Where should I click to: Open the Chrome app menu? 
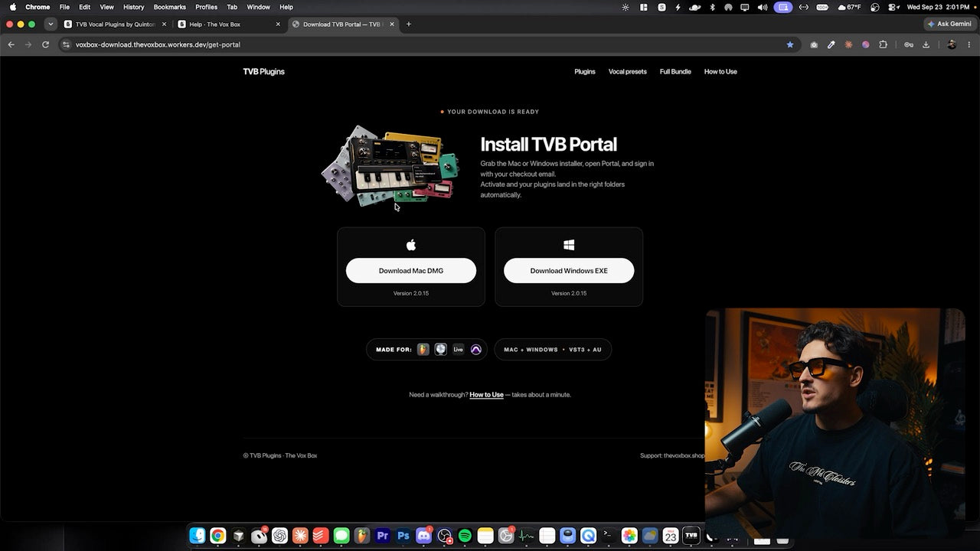(x=38, y=7)
